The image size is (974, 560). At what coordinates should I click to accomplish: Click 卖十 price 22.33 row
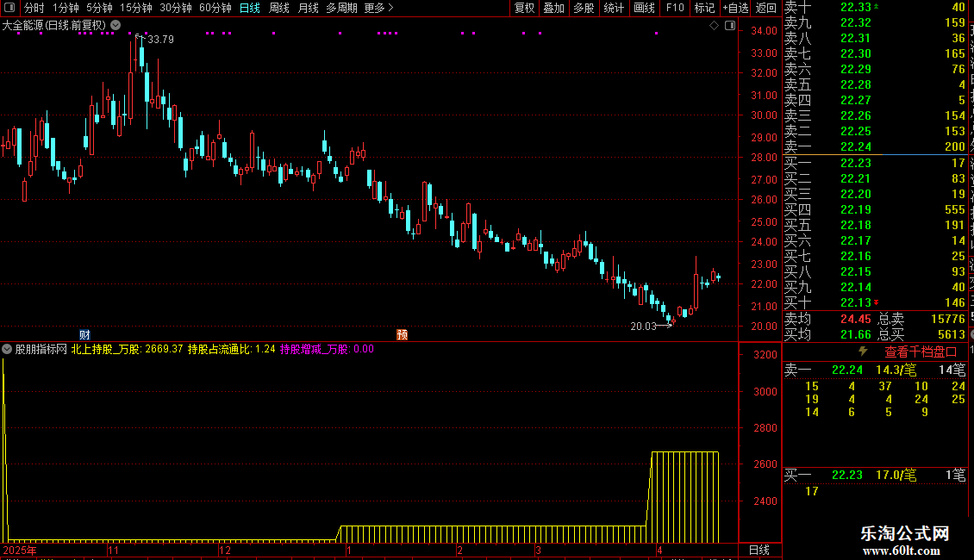(x=876, y=7)
